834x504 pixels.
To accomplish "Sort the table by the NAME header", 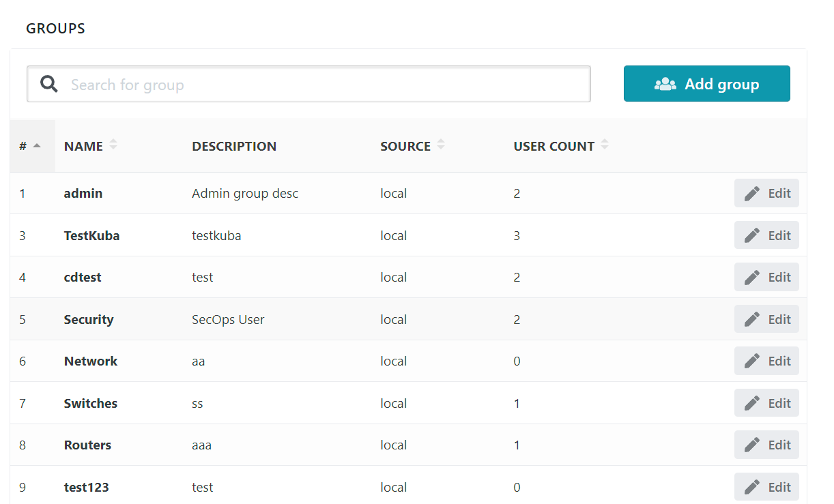I will [83, 145].
